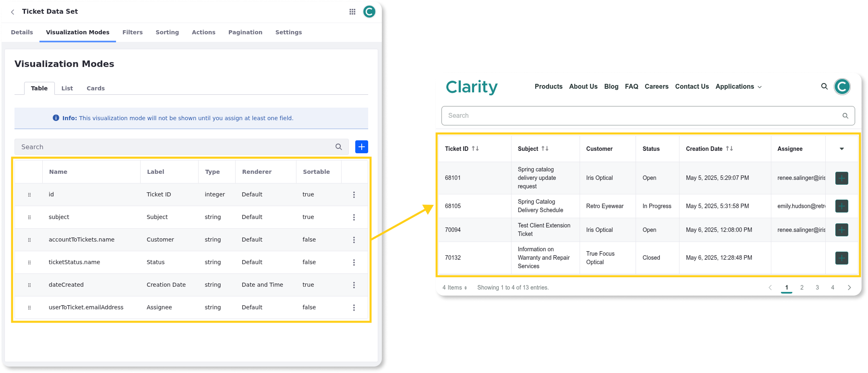868x373 pixels.
Task: Click the info icon in the blue notice banner
Action: click(56, 118)
